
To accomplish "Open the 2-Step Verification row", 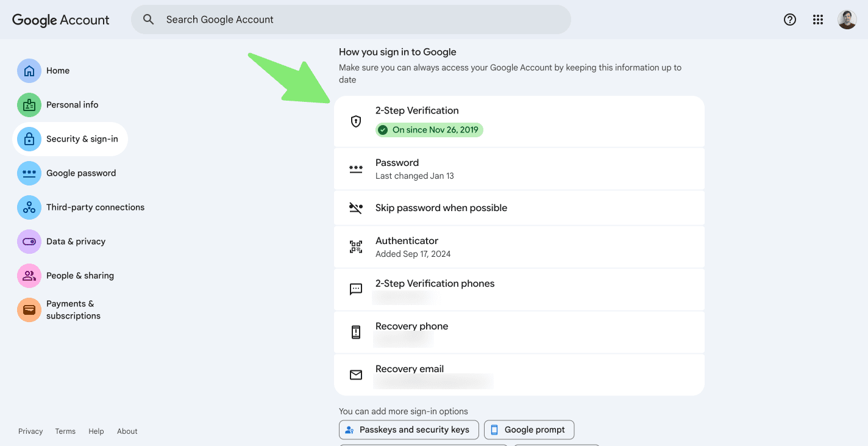I will 519,121.
